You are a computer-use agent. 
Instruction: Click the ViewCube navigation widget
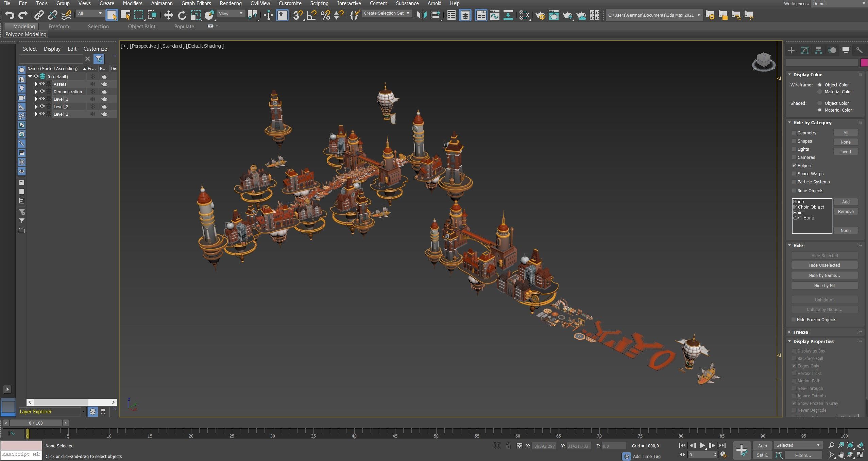(x=764, y=62)
